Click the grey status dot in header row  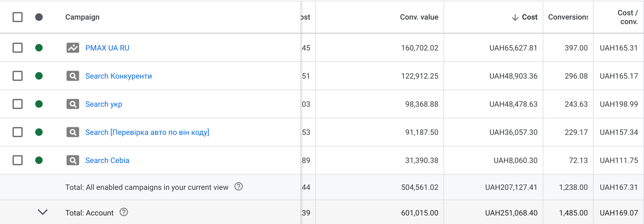point(39,17)
